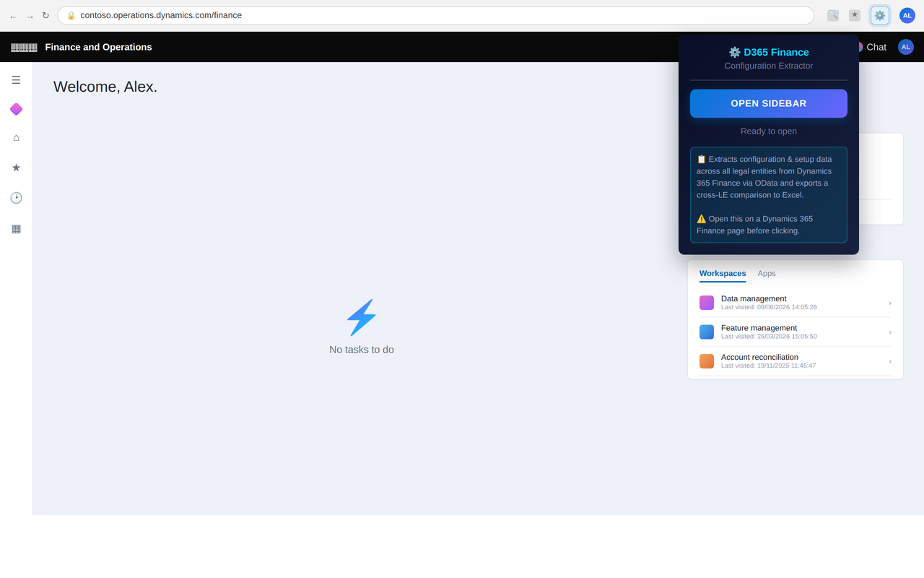Click the browser forward arrow
Image resolution: width=924 pixels, height=578 pixels.
30,16
